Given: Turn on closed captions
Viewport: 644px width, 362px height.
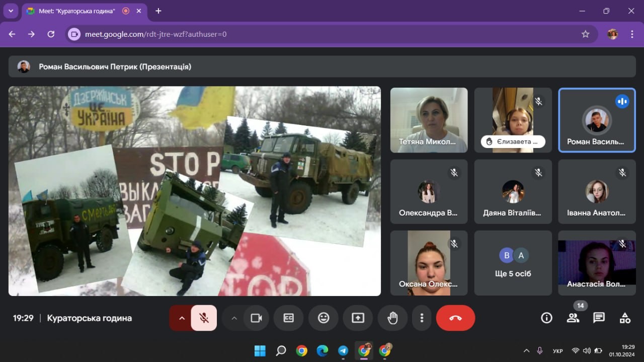Looking at the screenshot, I should pyautogui.click(x=289, y=318).
